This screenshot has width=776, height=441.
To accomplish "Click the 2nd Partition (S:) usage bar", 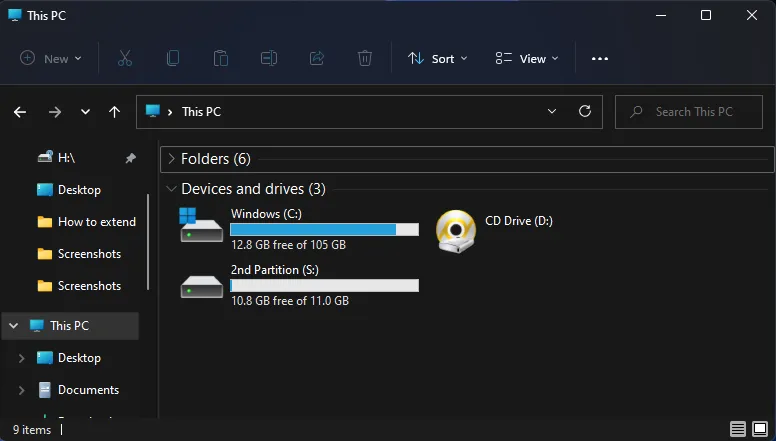I will click(x=324, y=286).
